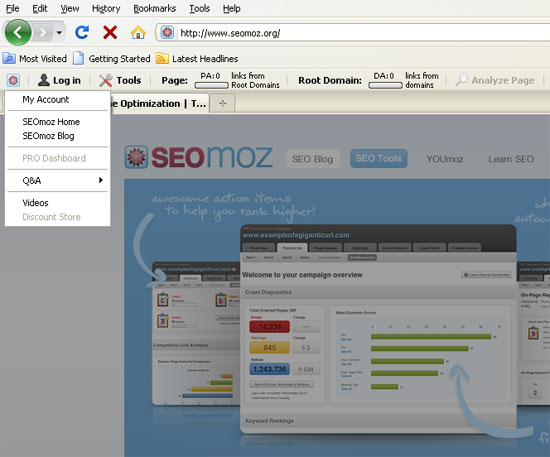
Task: Open the Bookmarks menu
Action: coord(154,8)
